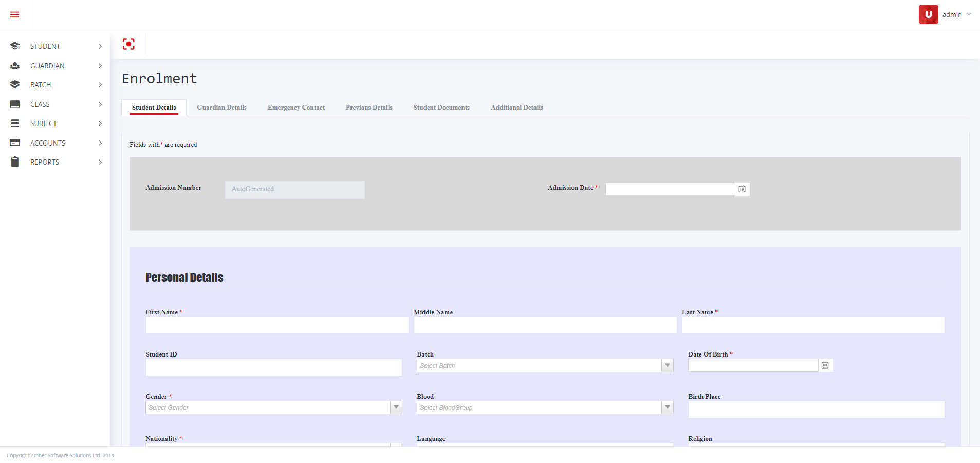Switch to the Guardian Details tab
The image size is (980, 463).
pos(221,108)
